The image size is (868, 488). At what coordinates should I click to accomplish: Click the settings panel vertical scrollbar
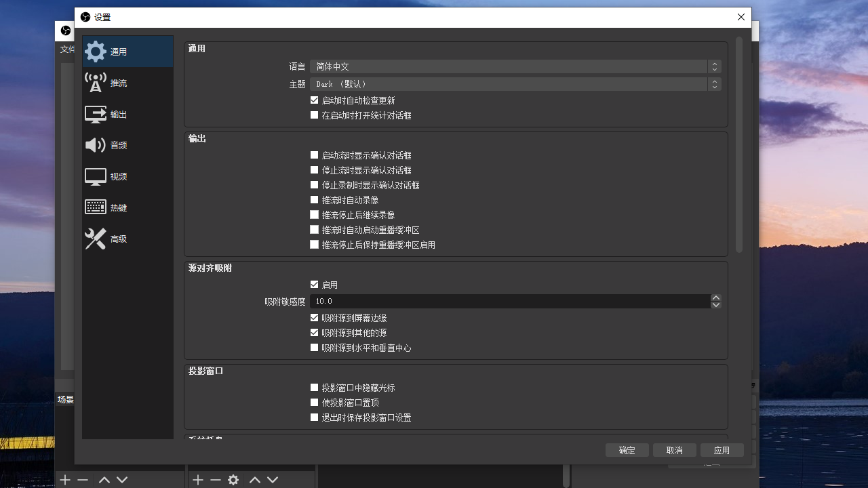[739, 144]
